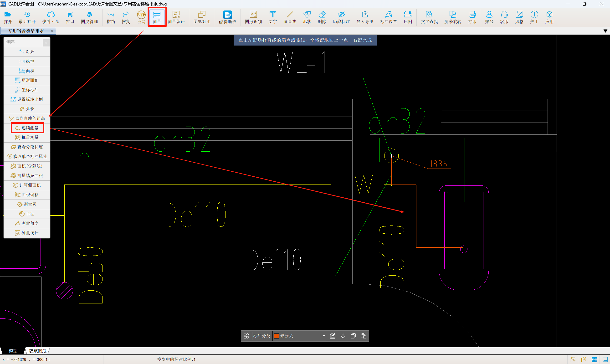Click the move icon in the annotation bar
The width and height of the screenshot is (610, 364).
343,336
